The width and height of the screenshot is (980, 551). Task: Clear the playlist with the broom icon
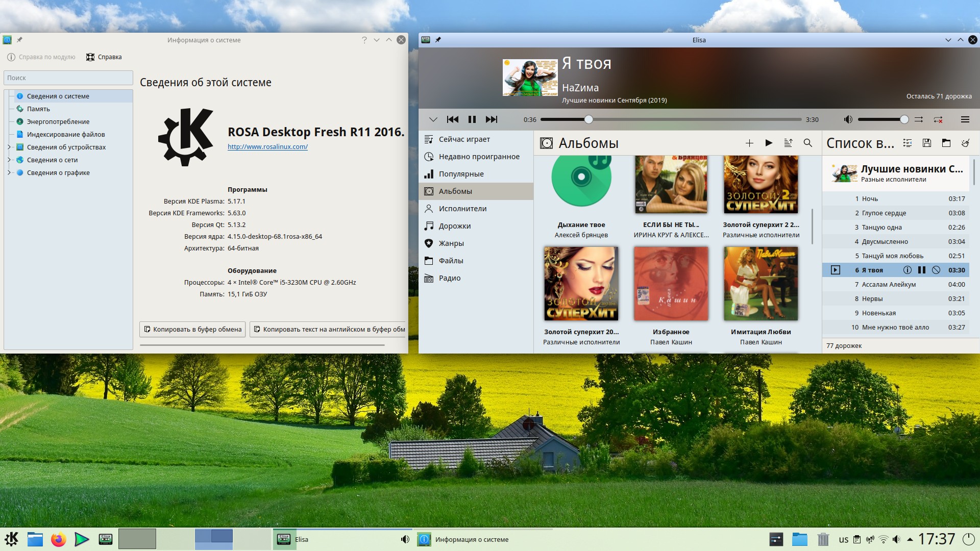pyautogui.click(x=965, y=143)
